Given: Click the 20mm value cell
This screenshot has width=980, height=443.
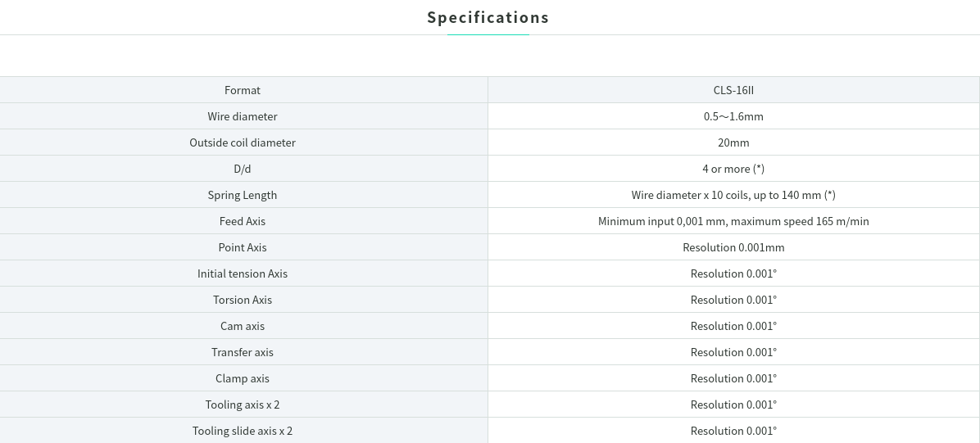Looking at the screenshot, I should coord(733,142).
